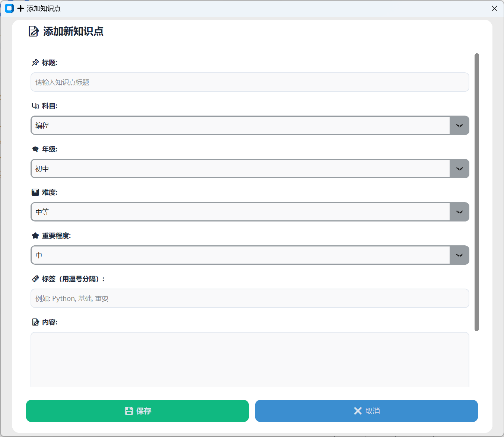Click inside the 内容 content text area

[x=250, y=359]
